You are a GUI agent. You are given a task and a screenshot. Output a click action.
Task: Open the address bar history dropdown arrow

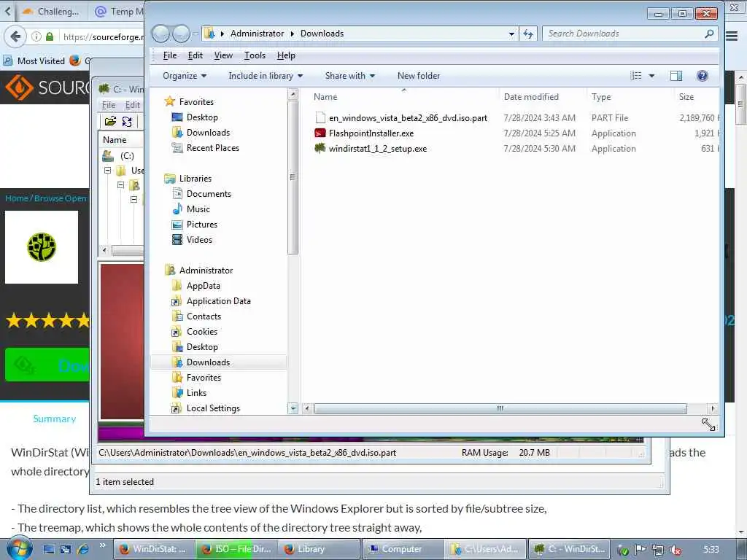point(511,34)
